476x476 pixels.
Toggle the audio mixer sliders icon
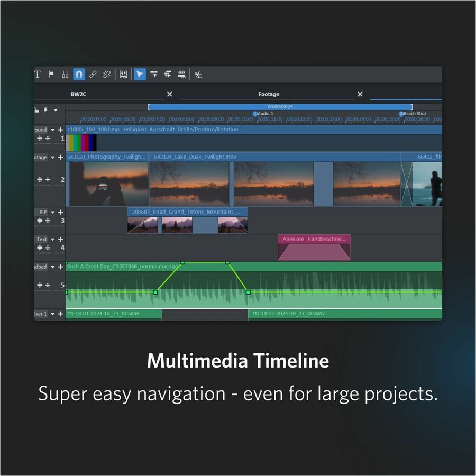[65, 75]
